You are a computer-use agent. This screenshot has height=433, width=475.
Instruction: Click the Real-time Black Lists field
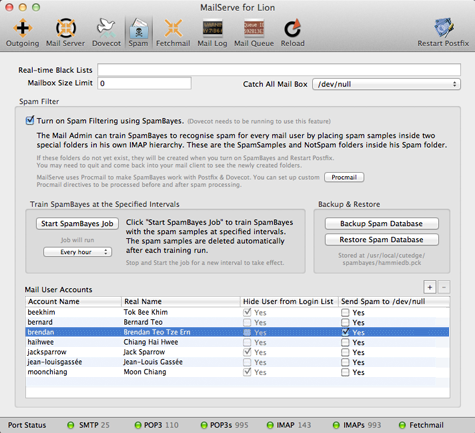tap(279, 70)
